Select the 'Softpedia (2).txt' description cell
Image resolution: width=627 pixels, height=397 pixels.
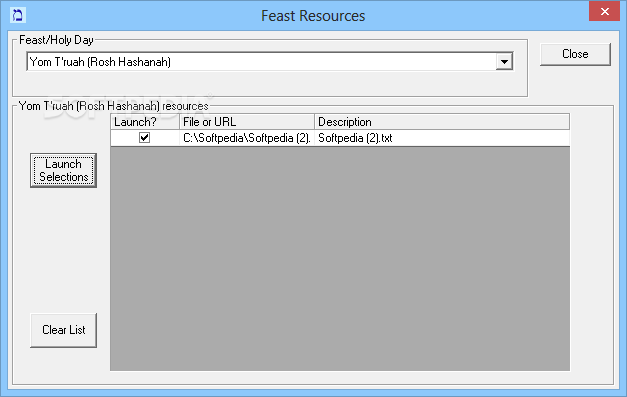[442, 138]
